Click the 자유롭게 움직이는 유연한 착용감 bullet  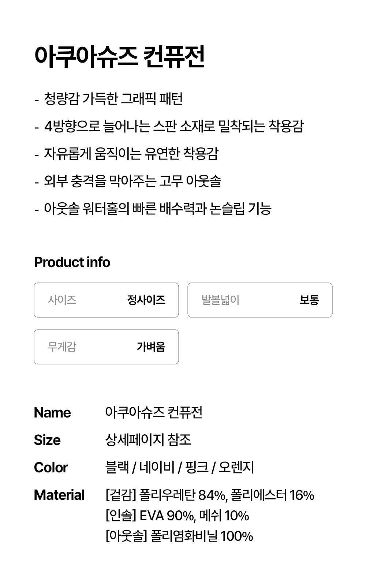[126, 154]
